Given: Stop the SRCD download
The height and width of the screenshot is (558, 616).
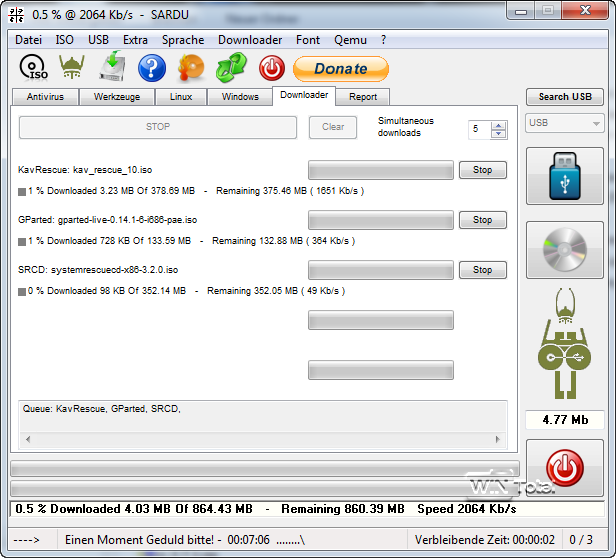Looking at the screenshot, I should point(482,270).
